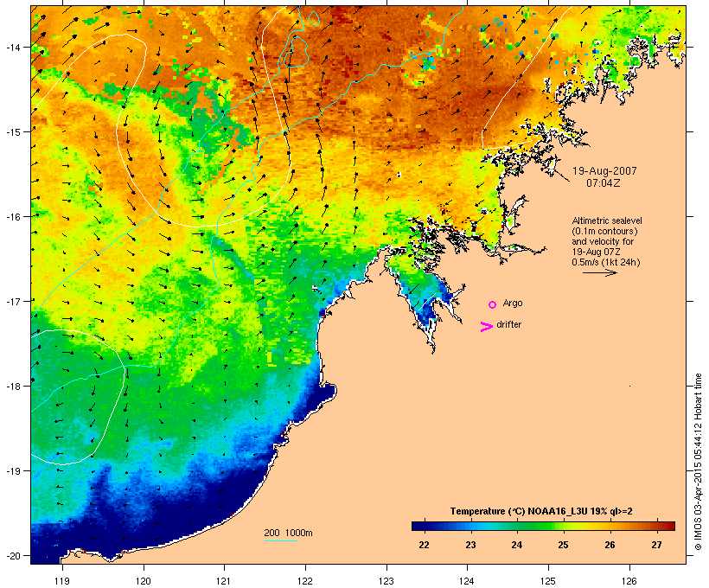This screenshot has height=588, width=709.
Task: Click the magenta drifter legend symbol
Action: 486,327
